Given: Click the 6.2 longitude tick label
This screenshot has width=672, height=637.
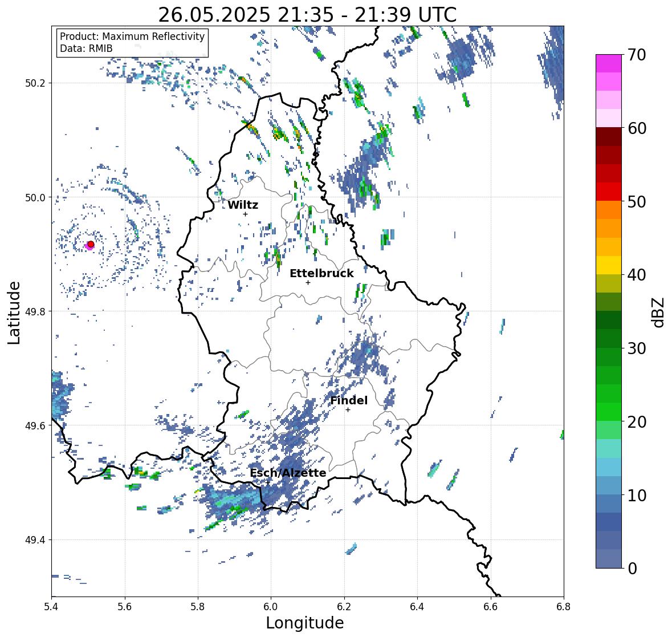Looking at the screenshot, I should point(344,607).
